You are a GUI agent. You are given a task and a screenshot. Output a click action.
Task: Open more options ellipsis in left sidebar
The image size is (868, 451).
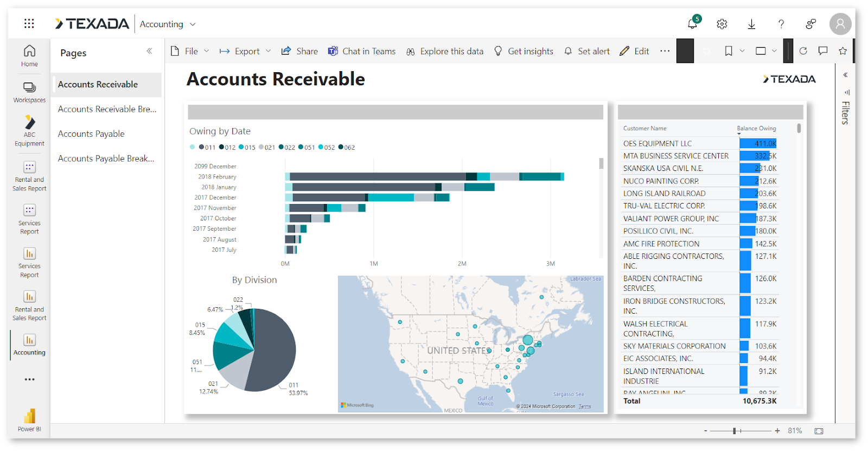pyautogui.click(x=29, y=379)
